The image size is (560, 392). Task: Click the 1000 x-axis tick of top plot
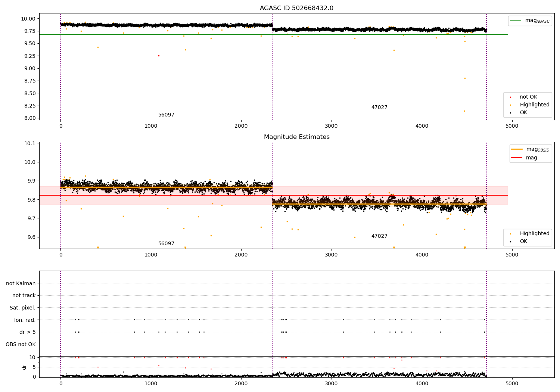click(x=151, y=126)
